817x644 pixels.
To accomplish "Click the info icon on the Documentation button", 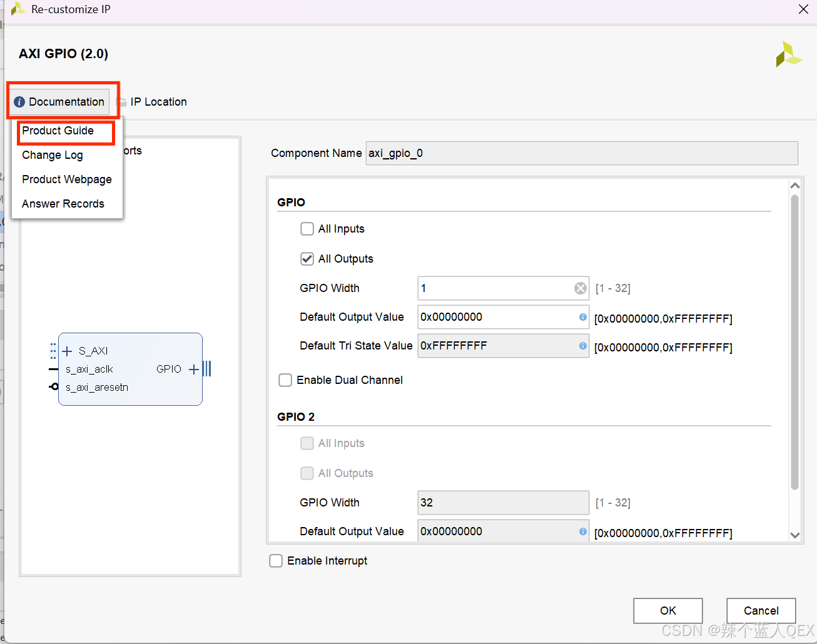I will (21, 101).
